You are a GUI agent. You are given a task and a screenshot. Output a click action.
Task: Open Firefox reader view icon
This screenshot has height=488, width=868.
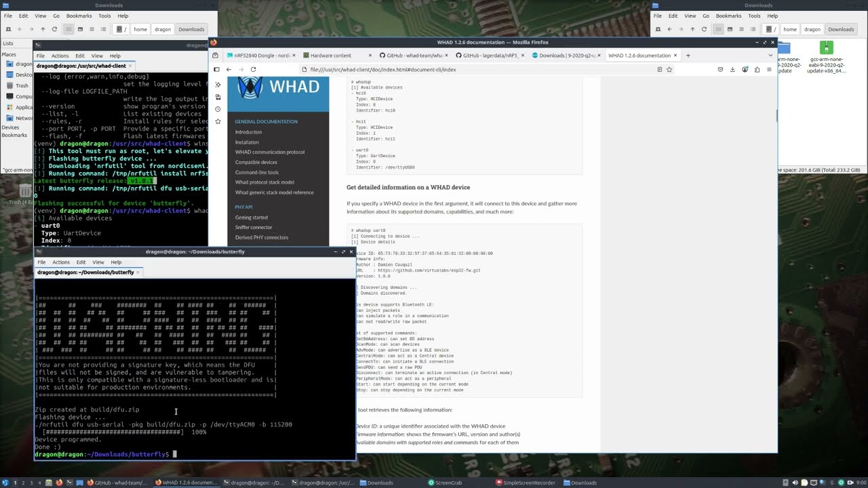659,69
